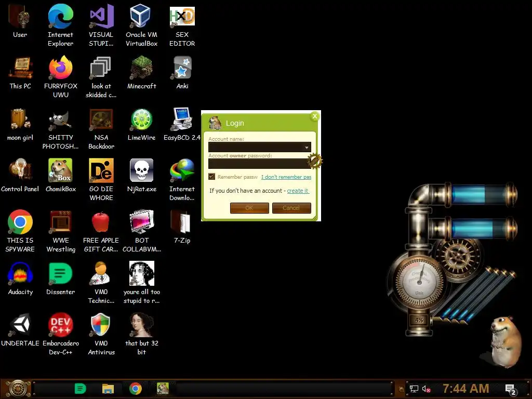Select the 7-Zip desktop icon
The height and width of the screenshot is (399, 532).
click(182, 227)
